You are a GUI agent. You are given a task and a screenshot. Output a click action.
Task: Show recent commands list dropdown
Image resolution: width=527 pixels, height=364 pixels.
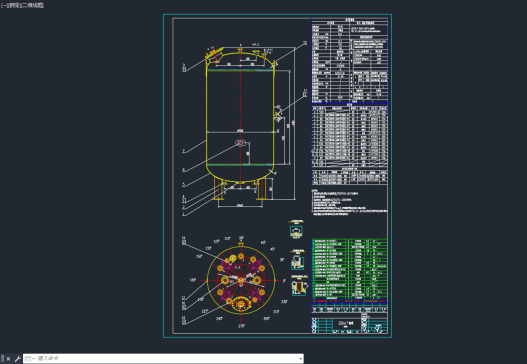[x=30, y=359]
